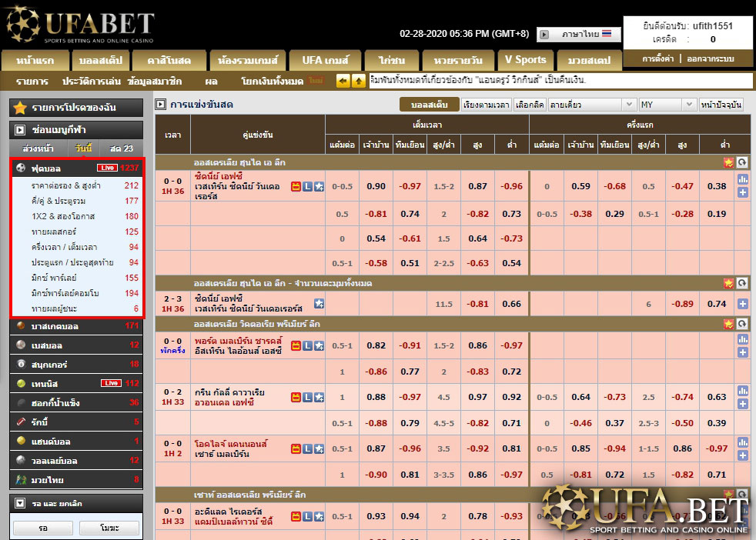Switch to the ล่วงหน้า tab

(38, 148)
